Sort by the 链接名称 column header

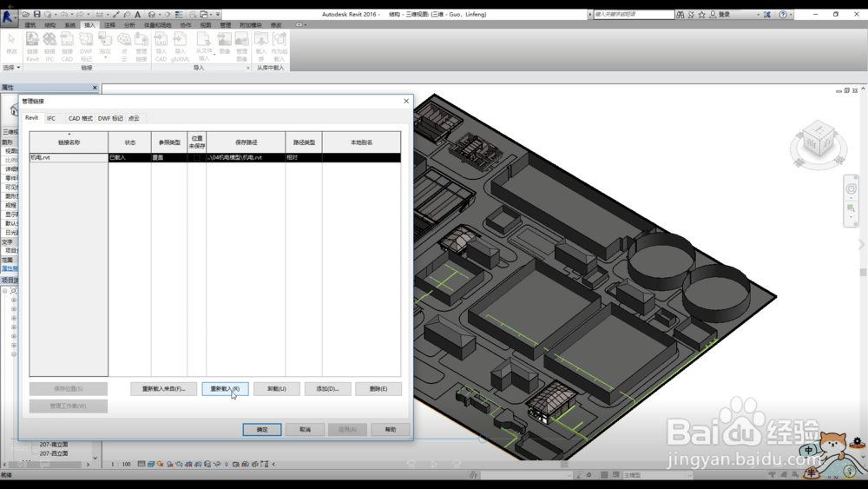coord(69,142)
